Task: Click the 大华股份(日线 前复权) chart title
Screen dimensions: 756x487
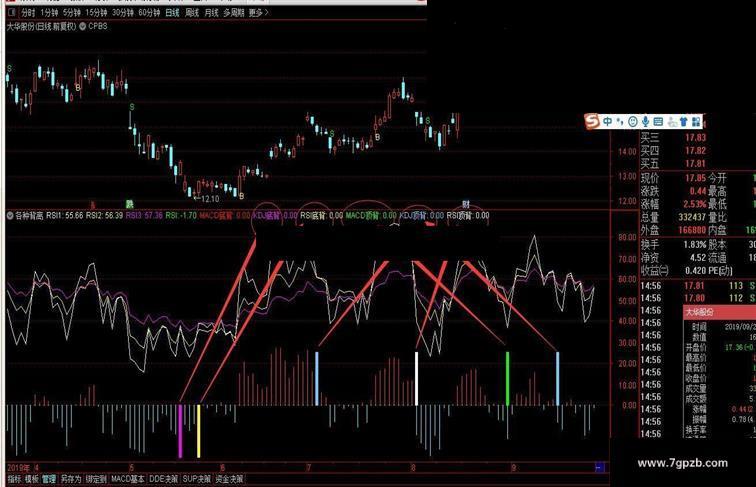Action: pyautogui.click(x=41, y=27)
